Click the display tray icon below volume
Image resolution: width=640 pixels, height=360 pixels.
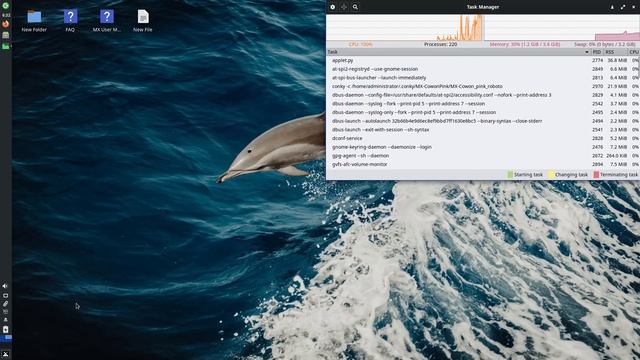5,296
